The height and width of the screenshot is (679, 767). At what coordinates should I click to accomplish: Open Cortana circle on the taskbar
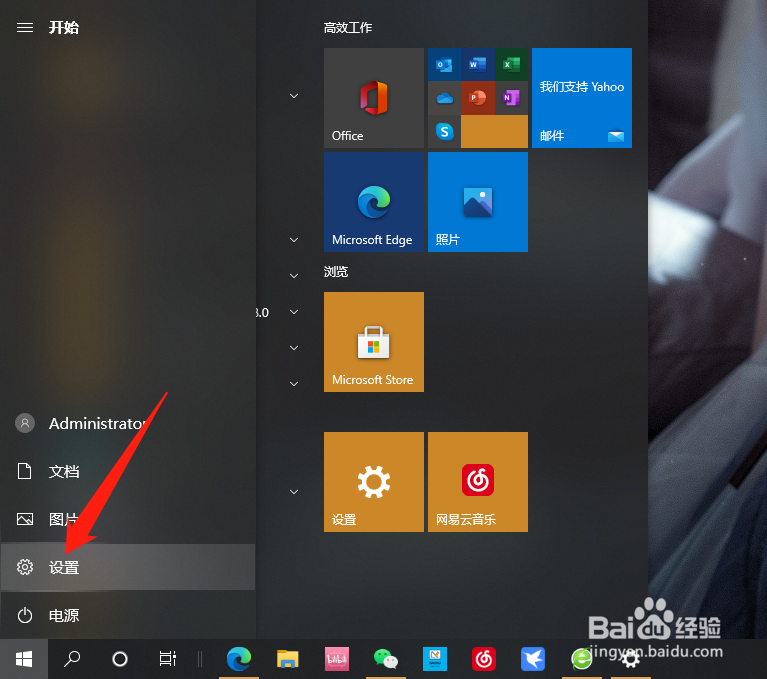120,659
